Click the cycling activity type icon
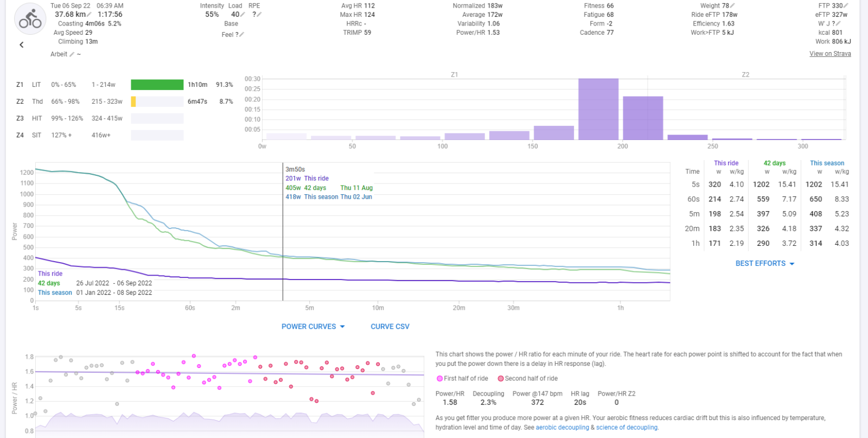Screen dimensions: 868x438 (30, 19)
